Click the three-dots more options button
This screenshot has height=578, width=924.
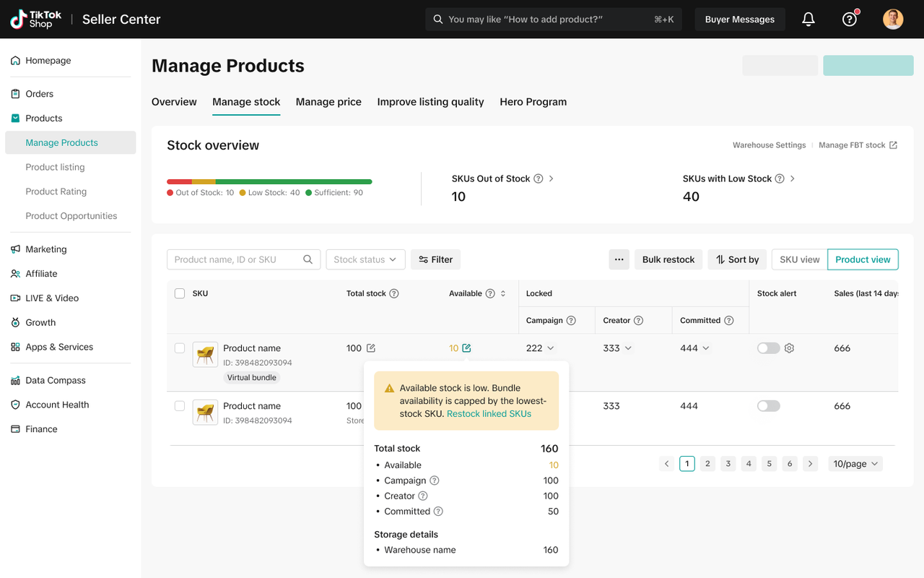(619, 259)
